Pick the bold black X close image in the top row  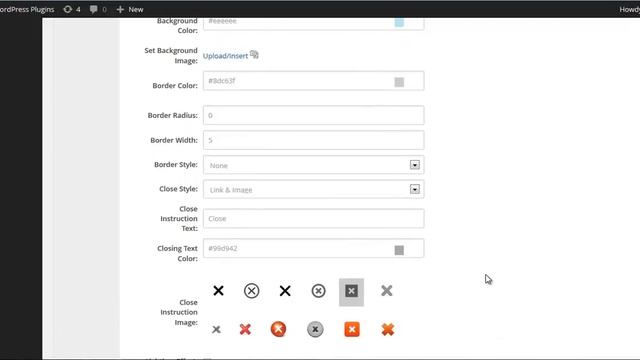[285, 291]
